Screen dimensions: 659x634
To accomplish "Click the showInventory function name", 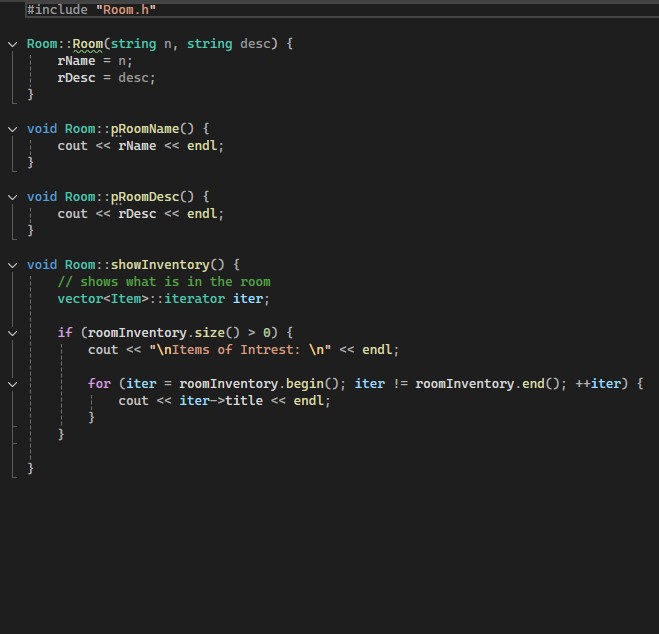I will (160, 265).
